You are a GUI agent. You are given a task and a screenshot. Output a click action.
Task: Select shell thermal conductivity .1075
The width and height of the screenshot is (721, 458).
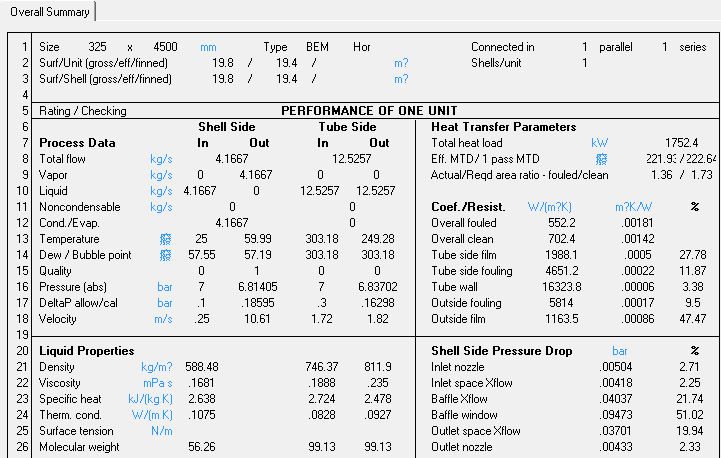coord(202,415)
